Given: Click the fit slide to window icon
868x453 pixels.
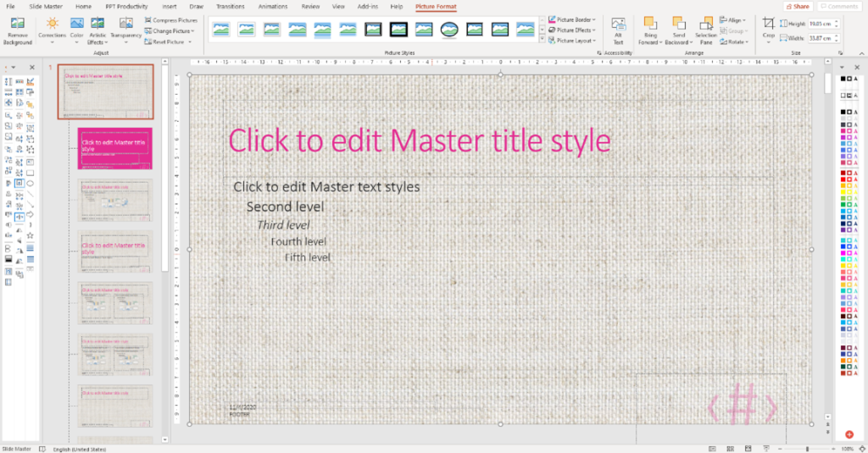Looking at the screenshot, I should click(862, 449).
